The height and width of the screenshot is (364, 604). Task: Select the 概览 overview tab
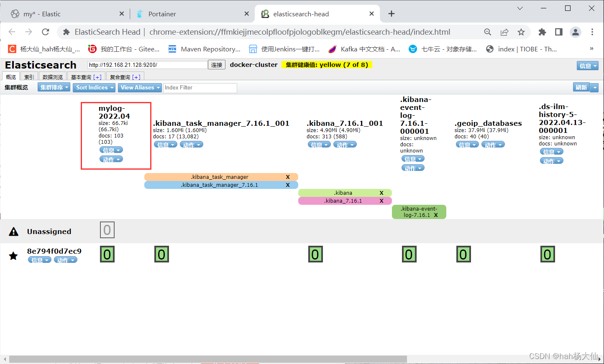[11, 77]
